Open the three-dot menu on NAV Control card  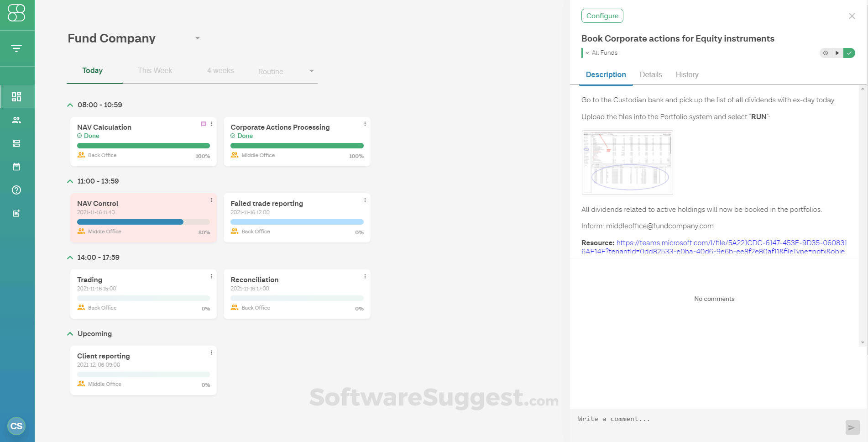coord(211,200)
